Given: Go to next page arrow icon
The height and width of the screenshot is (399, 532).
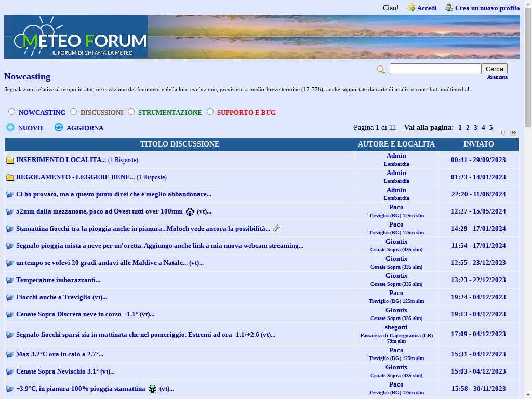Looking at the screenshot, I should point(501,132).
